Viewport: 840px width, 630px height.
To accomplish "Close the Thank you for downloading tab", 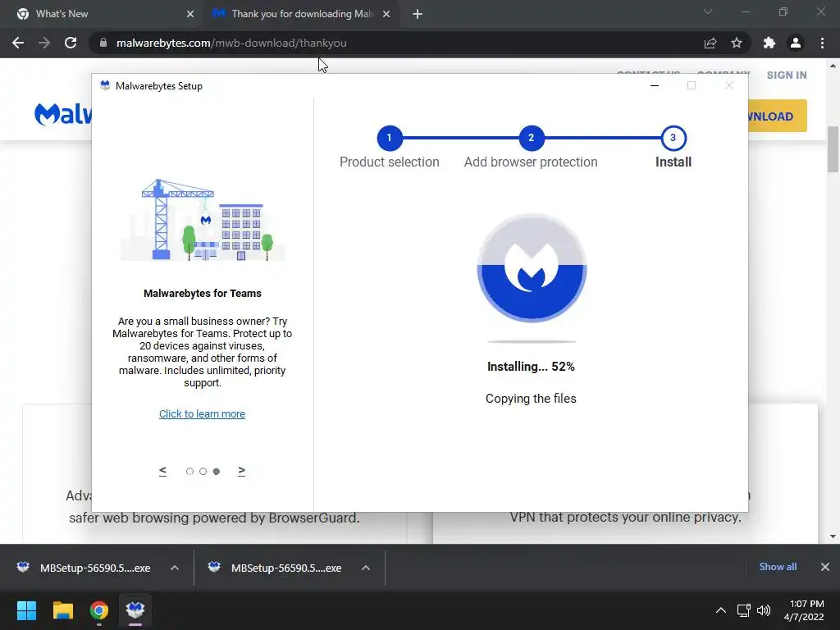I will 386,15.
